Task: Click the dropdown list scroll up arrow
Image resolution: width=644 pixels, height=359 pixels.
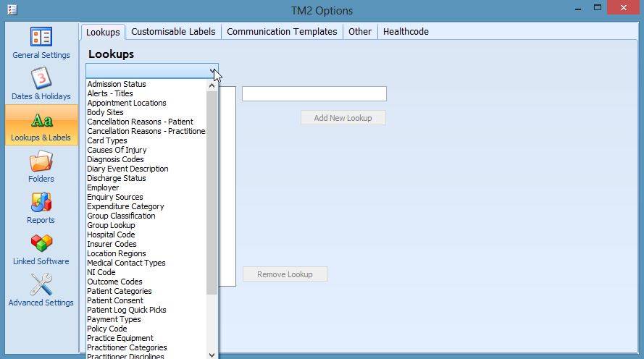Action: [212, 85]
